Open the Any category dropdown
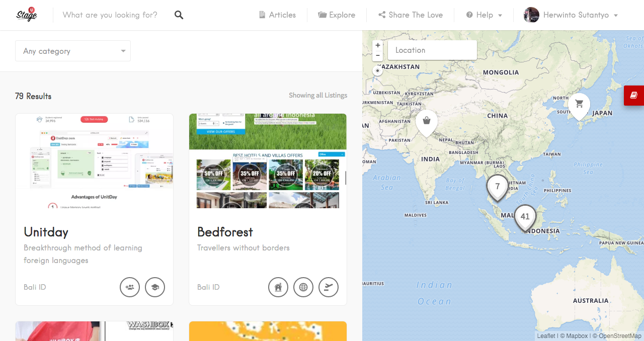The image size is (644, 341). [x=73, y=51]
